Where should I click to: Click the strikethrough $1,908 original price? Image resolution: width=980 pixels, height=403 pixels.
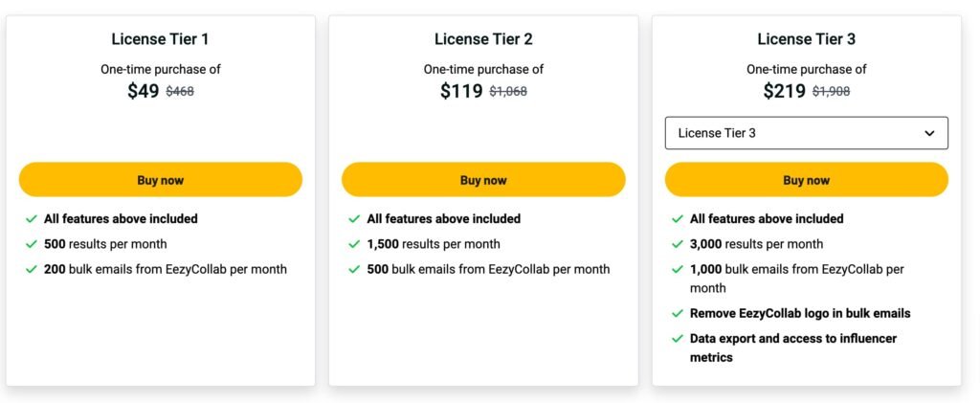(x=831, y=92)
